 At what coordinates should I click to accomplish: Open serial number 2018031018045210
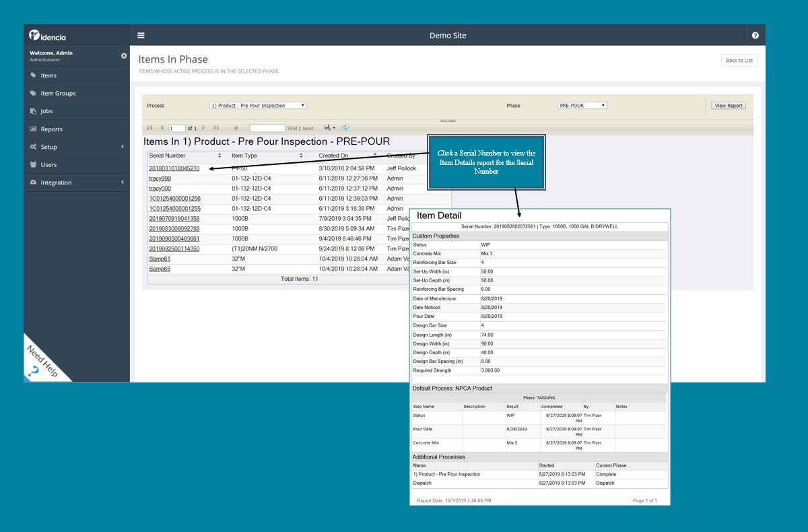(x=174, y=168)
